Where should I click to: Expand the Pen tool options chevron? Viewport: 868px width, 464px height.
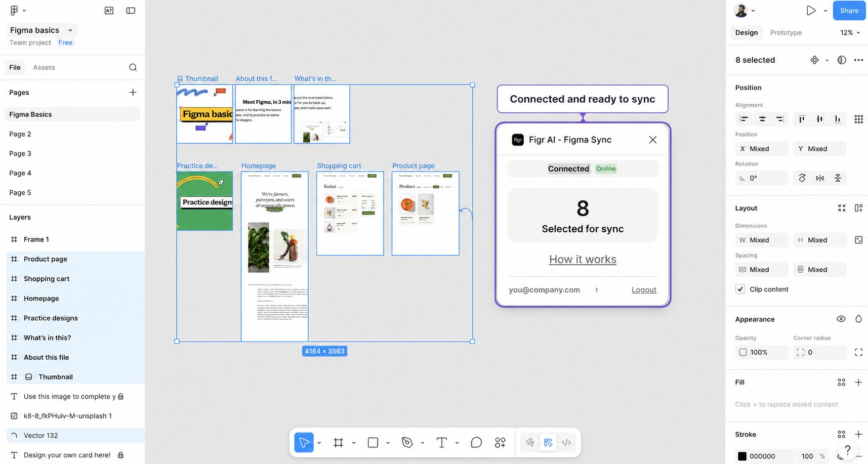422,443
